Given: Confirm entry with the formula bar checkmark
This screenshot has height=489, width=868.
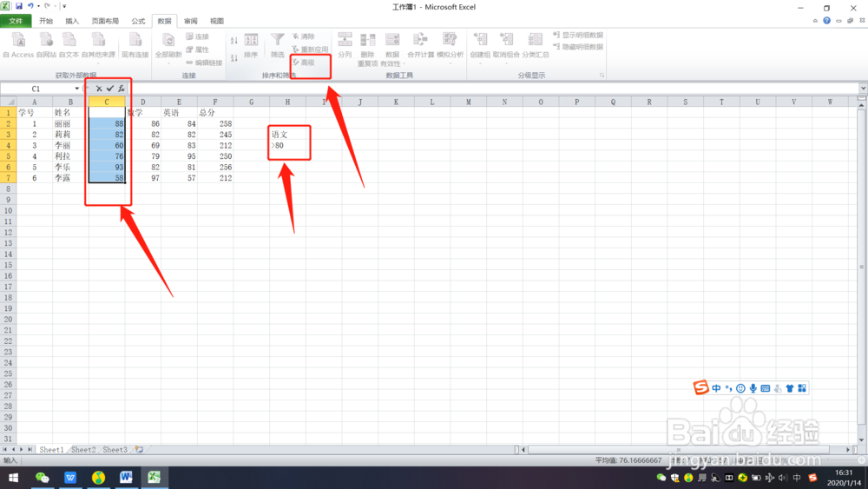Looking at the screenshot, I should click(x=110, y=89).
